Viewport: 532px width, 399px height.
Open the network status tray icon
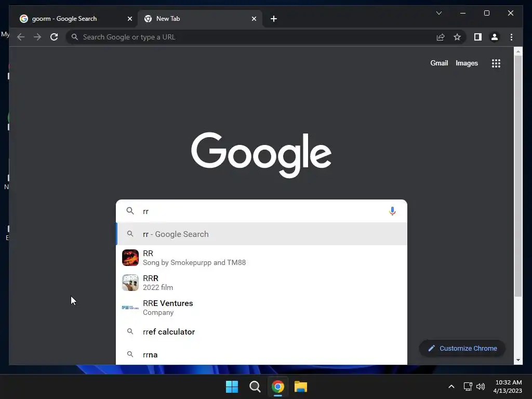[x=468, y=387]
